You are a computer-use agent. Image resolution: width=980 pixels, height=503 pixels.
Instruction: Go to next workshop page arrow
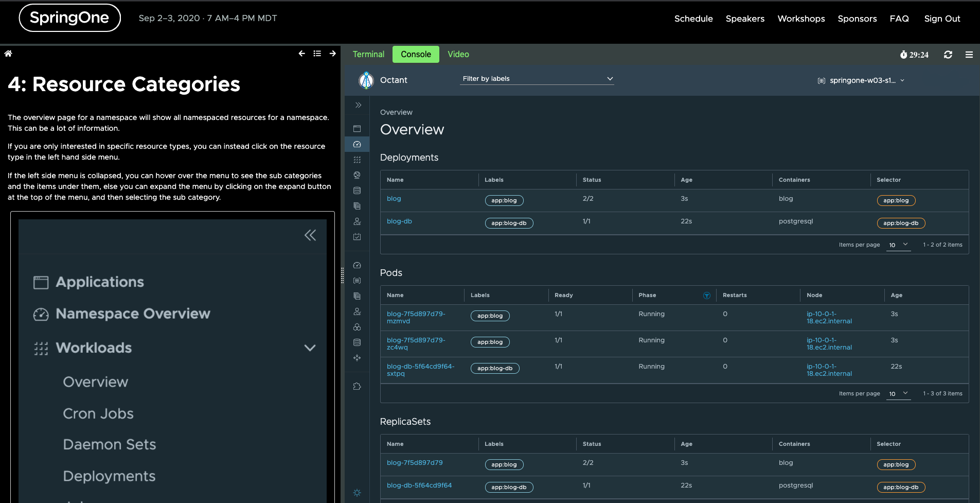pyautogui.click(x=333, y=54)
